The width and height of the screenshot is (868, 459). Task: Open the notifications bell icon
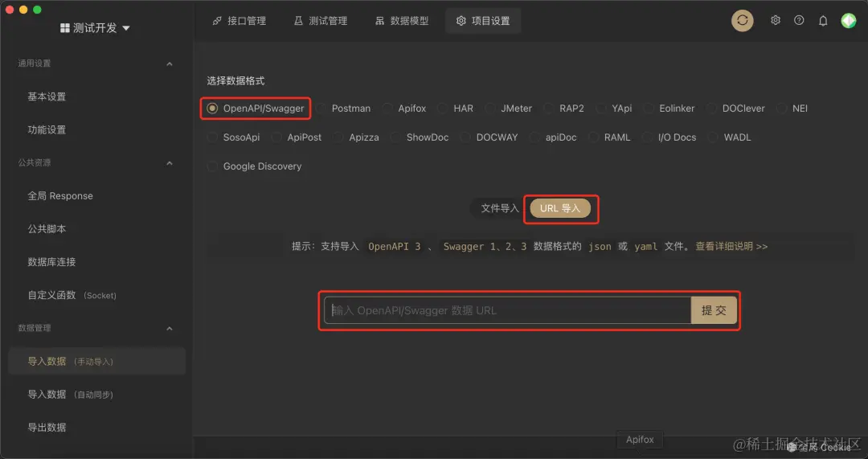tap(823, 20)
